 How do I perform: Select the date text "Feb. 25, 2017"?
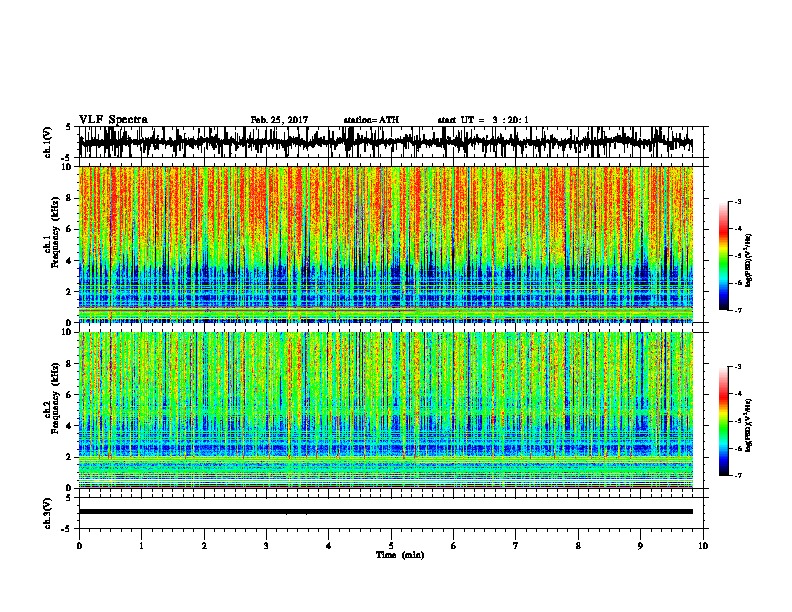(279, 120)
